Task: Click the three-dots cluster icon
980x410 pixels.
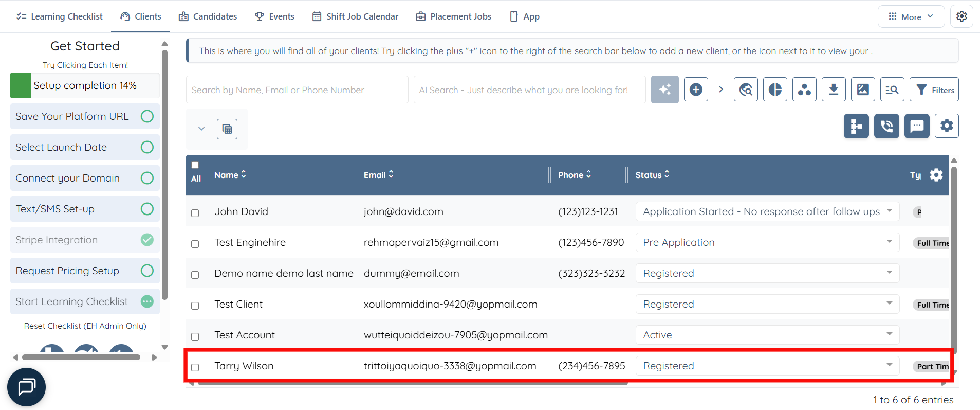Action: 804,90
